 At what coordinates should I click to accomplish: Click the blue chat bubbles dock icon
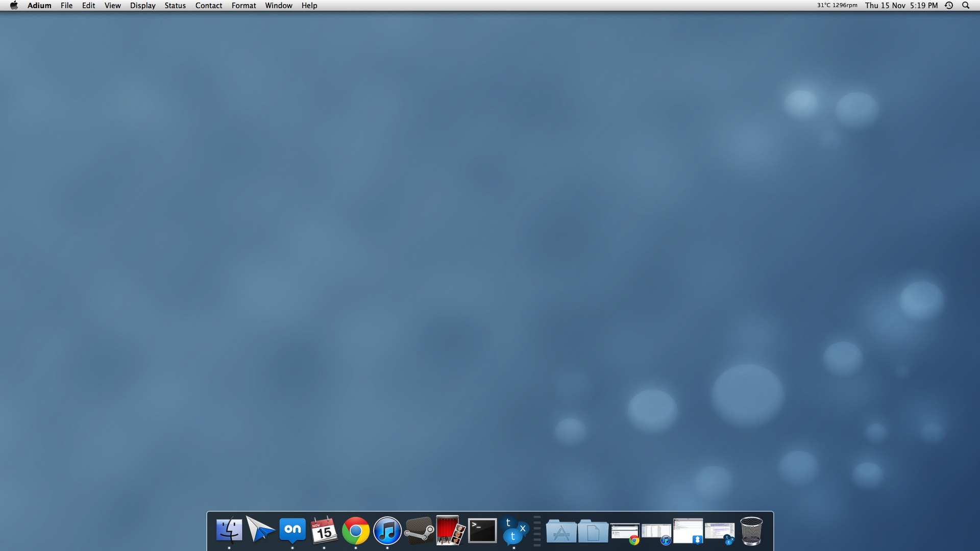coord(514,531)
